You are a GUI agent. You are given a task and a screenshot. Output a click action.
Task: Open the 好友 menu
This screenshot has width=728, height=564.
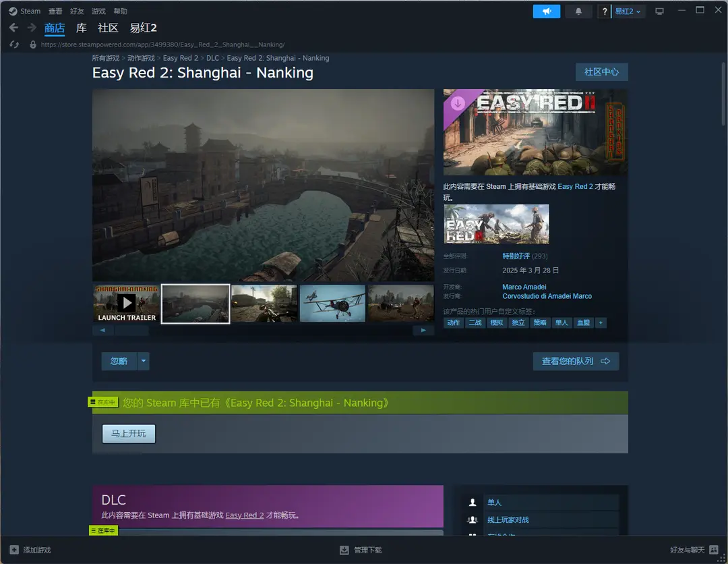coord(77,11)
